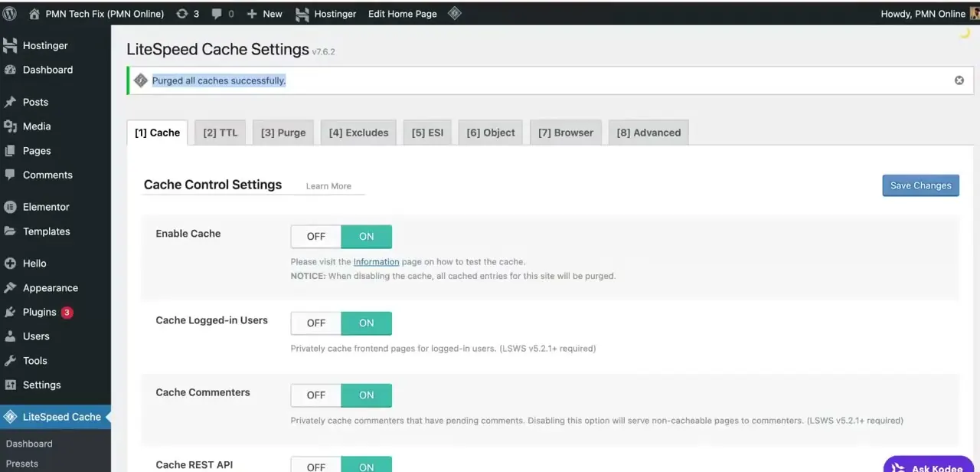Click Edit Home Page in admin bar

click(x=403, y=14)
